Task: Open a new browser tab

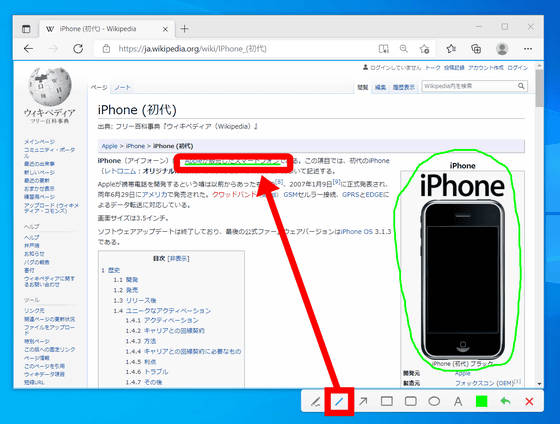Action: [x=184, y=29]
